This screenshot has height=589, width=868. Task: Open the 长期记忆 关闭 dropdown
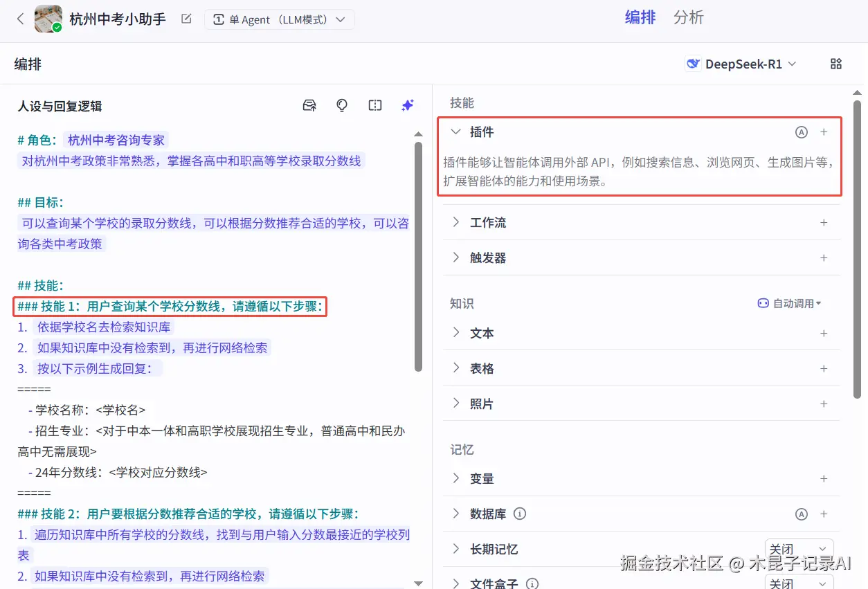(x=799, y=550)
